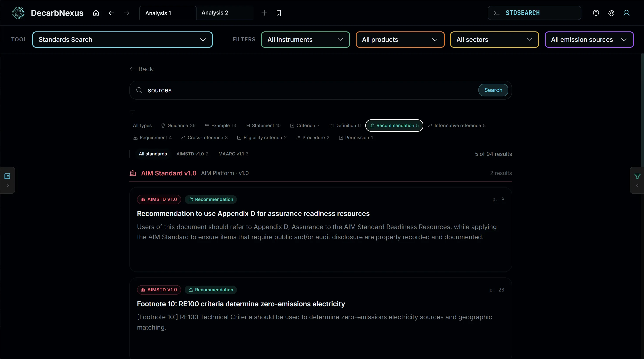The width and height of the screenshot is (644, 359).
Task: Navigate back with the left arrow icon
Action: pyautogui.click(x=111, y=13)
